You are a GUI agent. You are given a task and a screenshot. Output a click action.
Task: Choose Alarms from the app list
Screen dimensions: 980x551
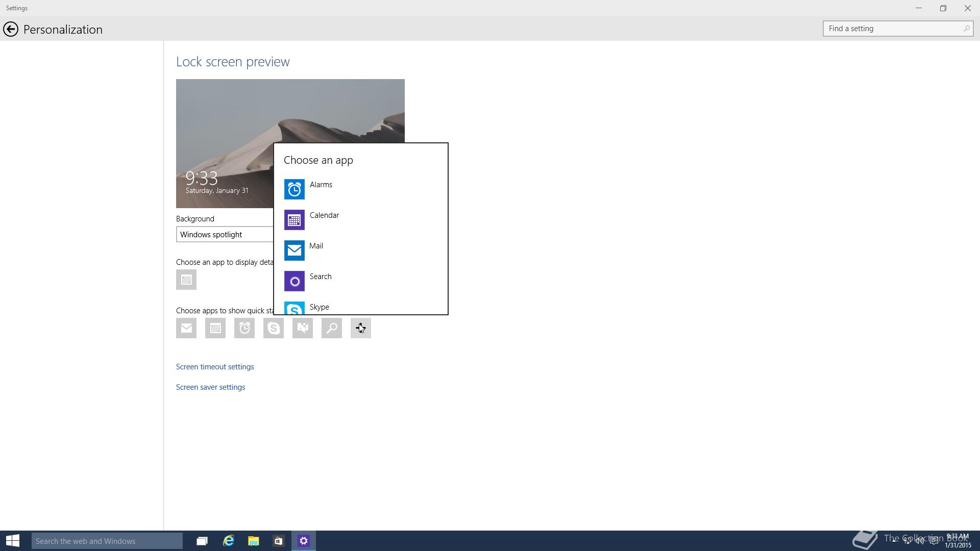coord(360,189)
